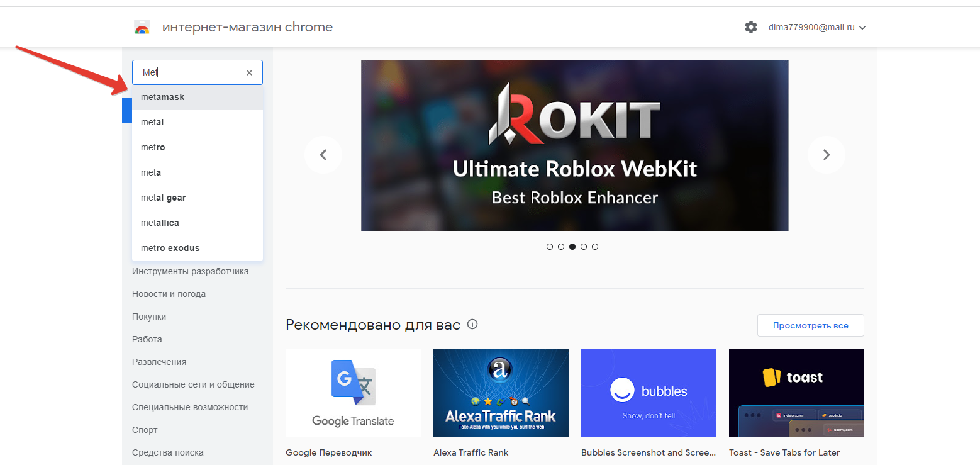Clear the search field with the X icon
The height and width of the screenshot is (465, 980).
click(249, 72)
